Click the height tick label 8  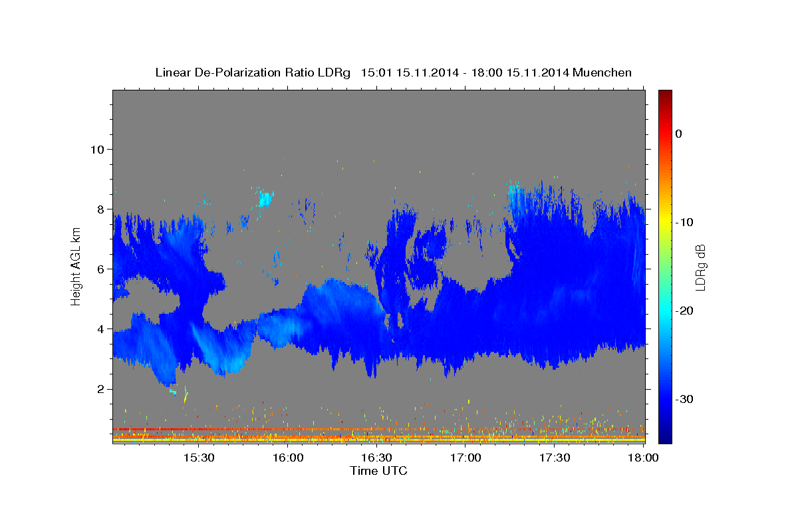click(x=101, y=209)
